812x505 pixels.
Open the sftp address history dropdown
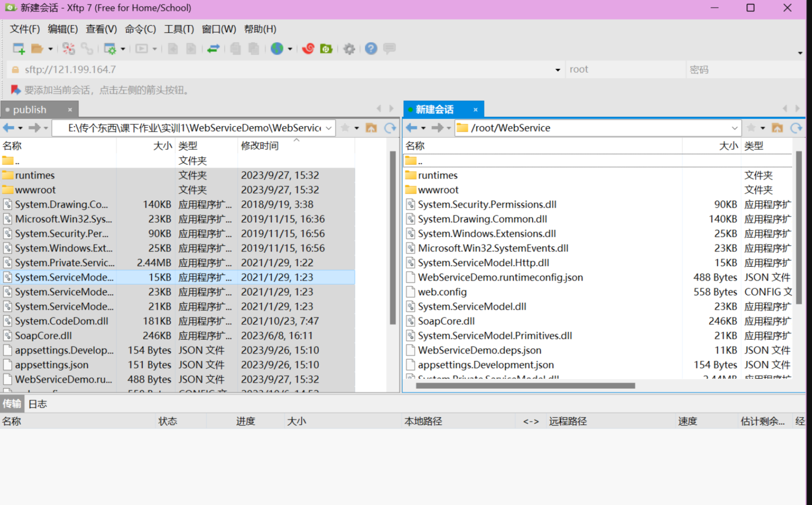tap(557, 69)
